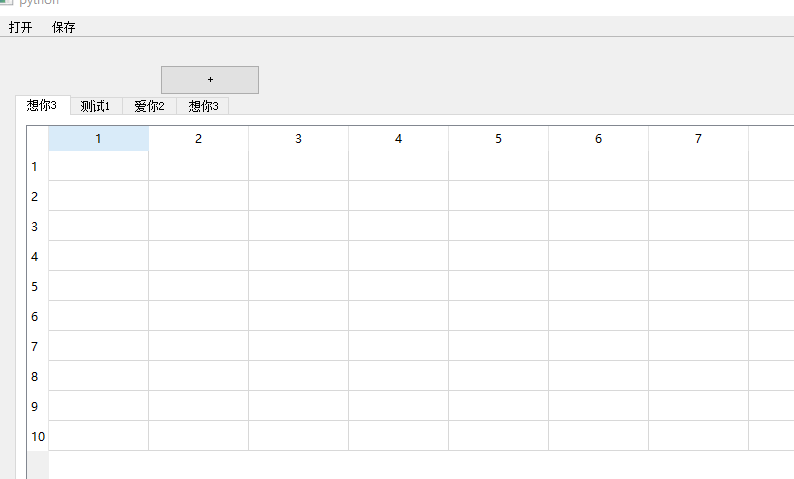The height and width of the screenshot is (479, 794).
Task: Click the cell at row 7, column 5
Action: pyautogui.click(x=498, y=346)
